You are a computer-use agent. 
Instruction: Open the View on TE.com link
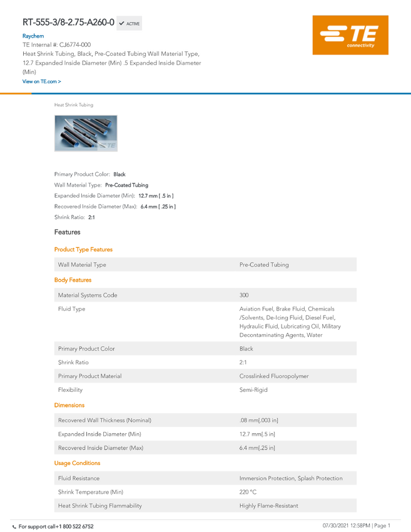(x=42, y=81)
